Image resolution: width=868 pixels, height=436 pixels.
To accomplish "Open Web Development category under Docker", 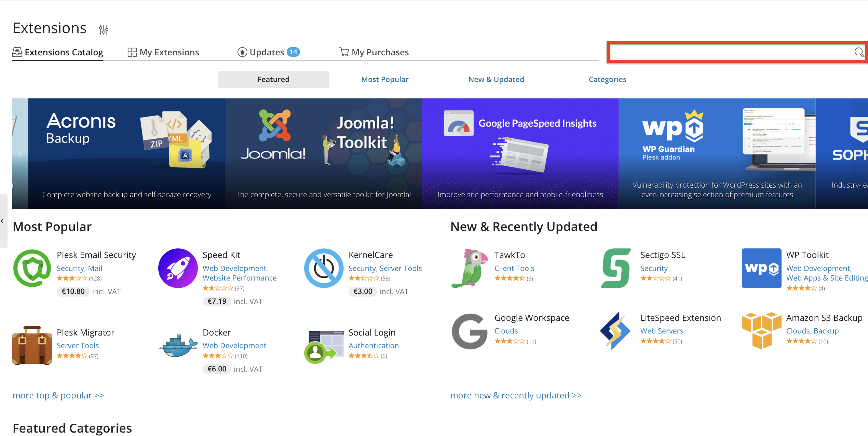I will point(234,345).
